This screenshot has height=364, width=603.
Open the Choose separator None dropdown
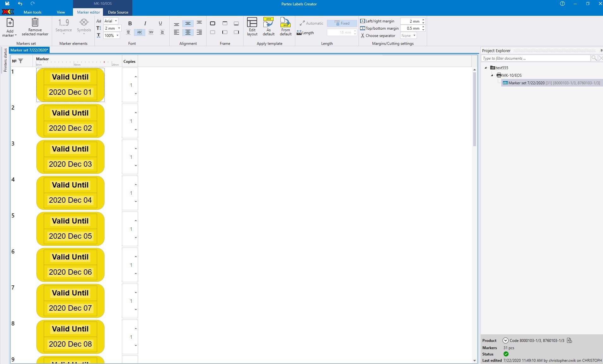coord(408,36)
